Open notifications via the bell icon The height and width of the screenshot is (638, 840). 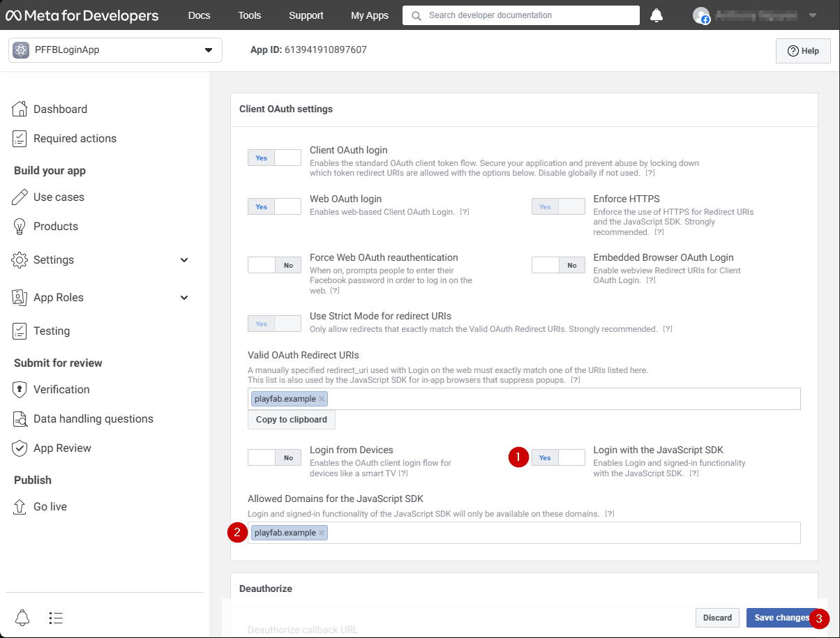(656, 15)
